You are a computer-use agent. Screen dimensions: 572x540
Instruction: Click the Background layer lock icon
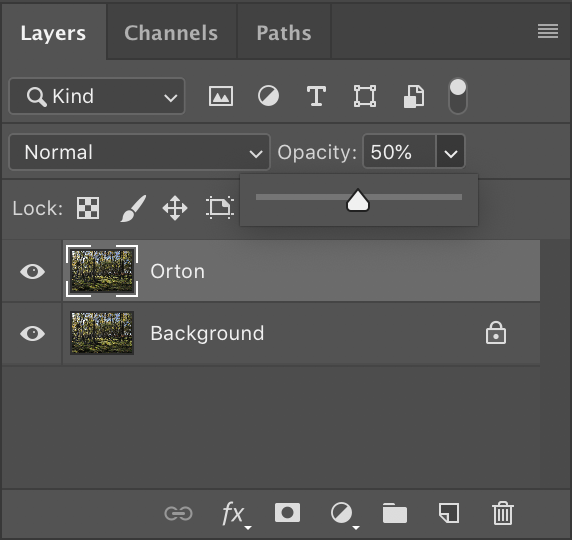pos(496,333)
